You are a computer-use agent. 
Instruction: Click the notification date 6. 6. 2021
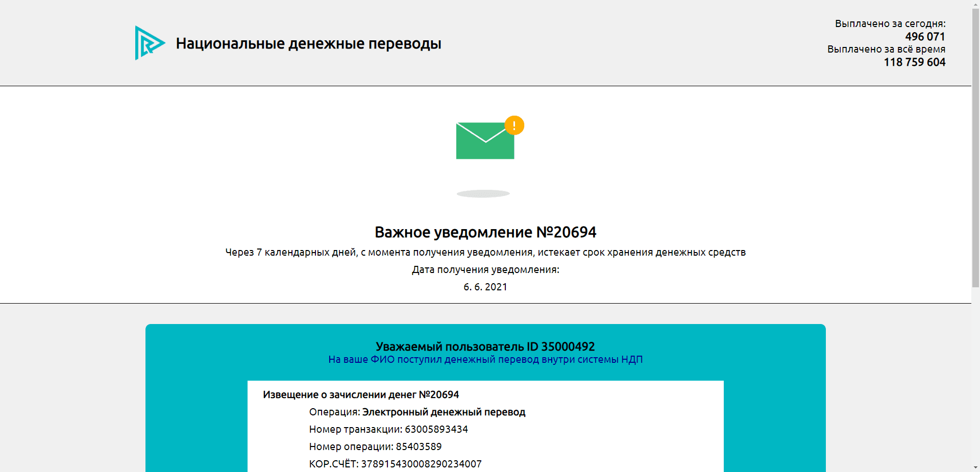pos(485,287)
